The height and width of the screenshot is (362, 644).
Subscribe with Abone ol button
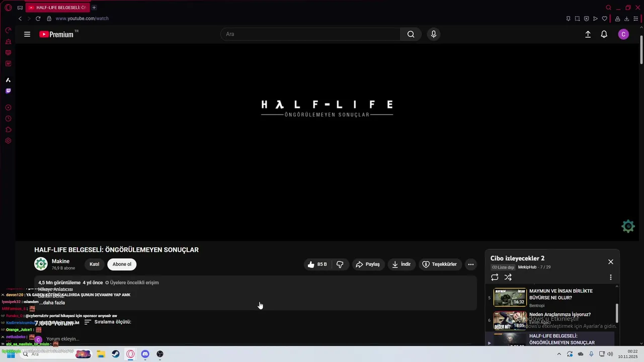pyautogui.click(x=122, y=264)
